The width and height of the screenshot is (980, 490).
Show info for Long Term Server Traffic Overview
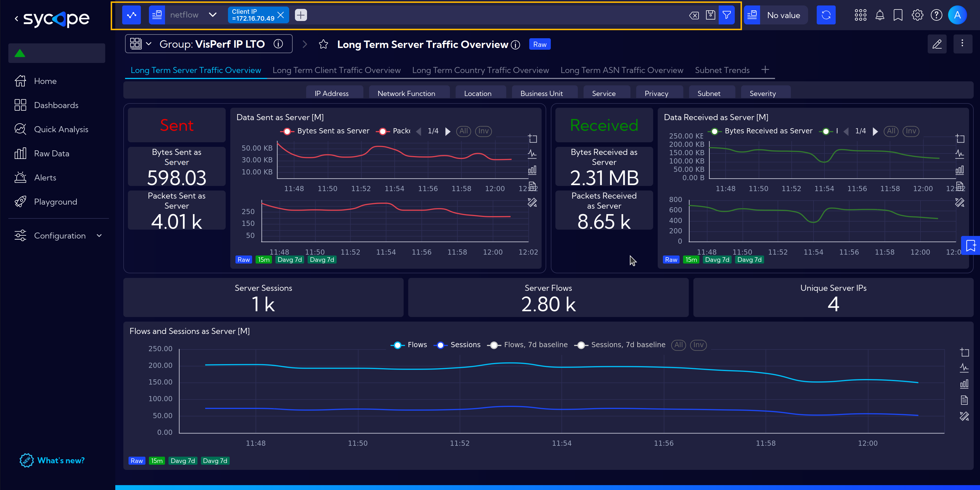click(x=515, y=45)
